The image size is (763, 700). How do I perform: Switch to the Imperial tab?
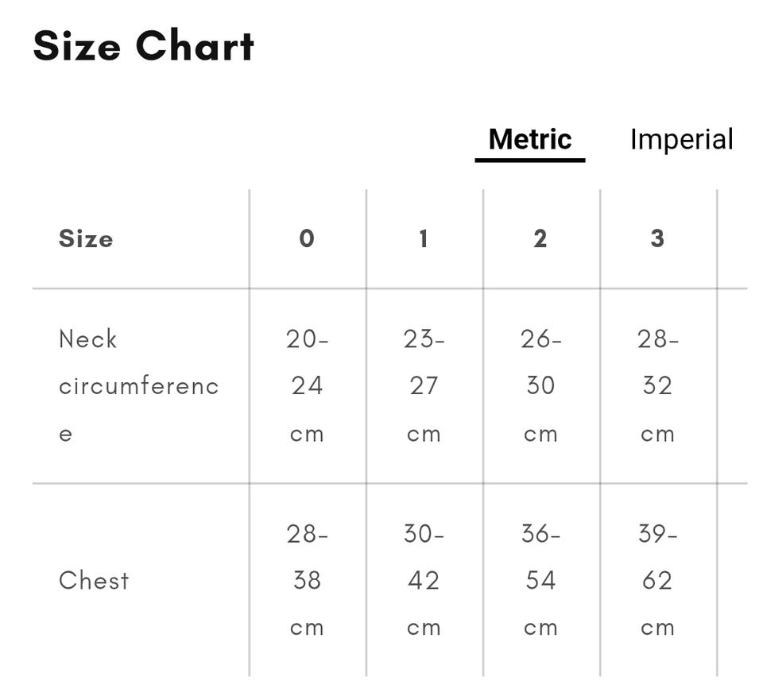pos(681,139)
